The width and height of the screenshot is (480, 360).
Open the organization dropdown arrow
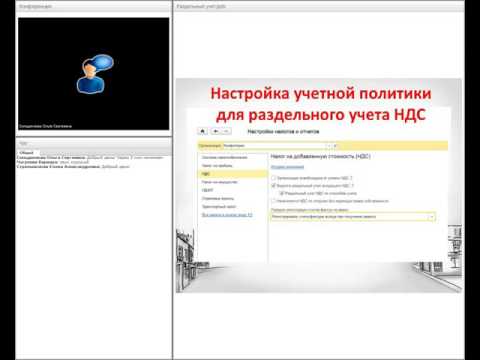(329, 146)
